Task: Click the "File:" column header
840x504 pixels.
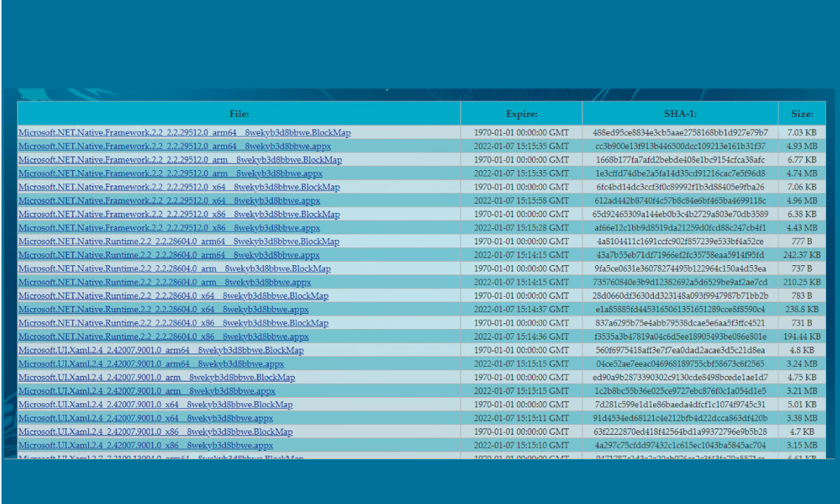Action: click(x=239, y=113)
